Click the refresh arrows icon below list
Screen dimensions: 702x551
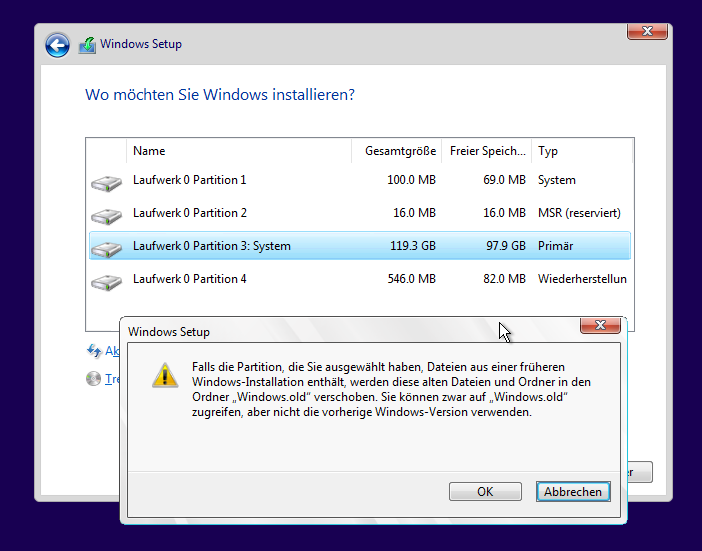(94, 351)
